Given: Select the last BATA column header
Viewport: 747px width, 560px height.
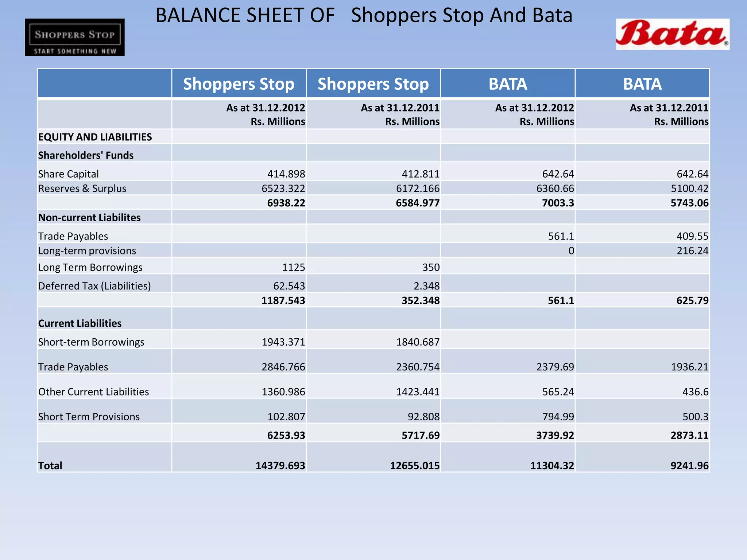Looking at the screenshot, I should click(x=642, y=84).
